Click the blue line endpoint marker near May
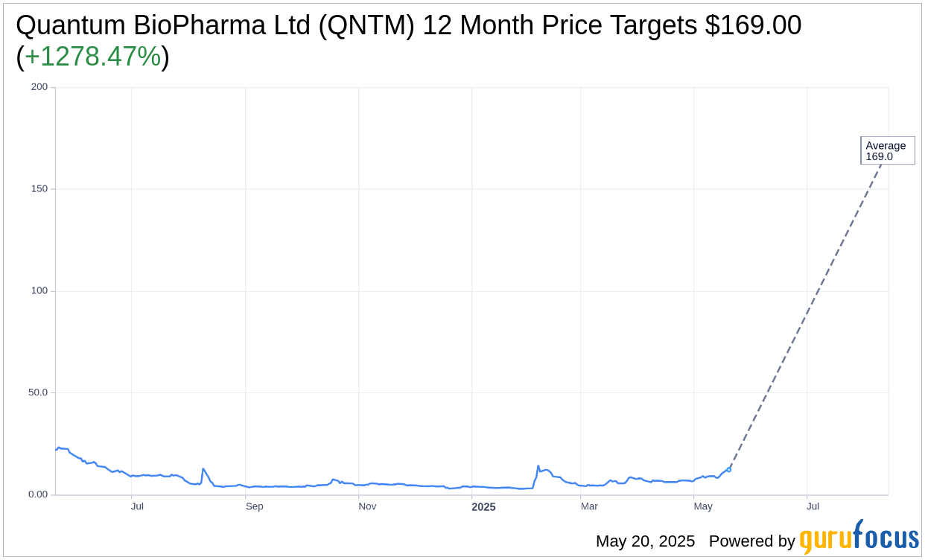The image size is (925, 560). [729, 469]
